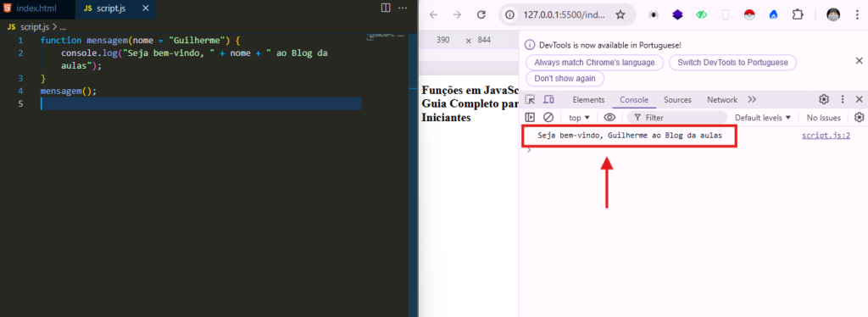Switch to the Sources tab
Image resolution: width=868 pixels, height=317 pixels.
(677, 99)
